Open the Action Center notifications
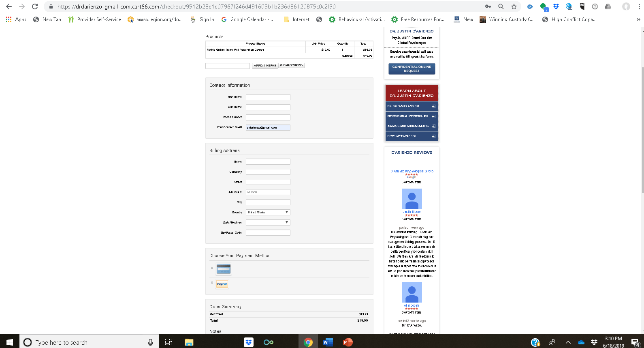The width and height of the screenshot is (644, 348). click(x=635, y=343)
